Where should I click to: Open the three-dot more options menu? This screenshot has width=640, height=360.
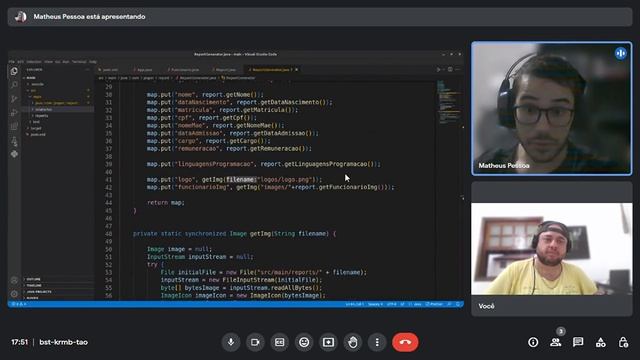point(377,342)
